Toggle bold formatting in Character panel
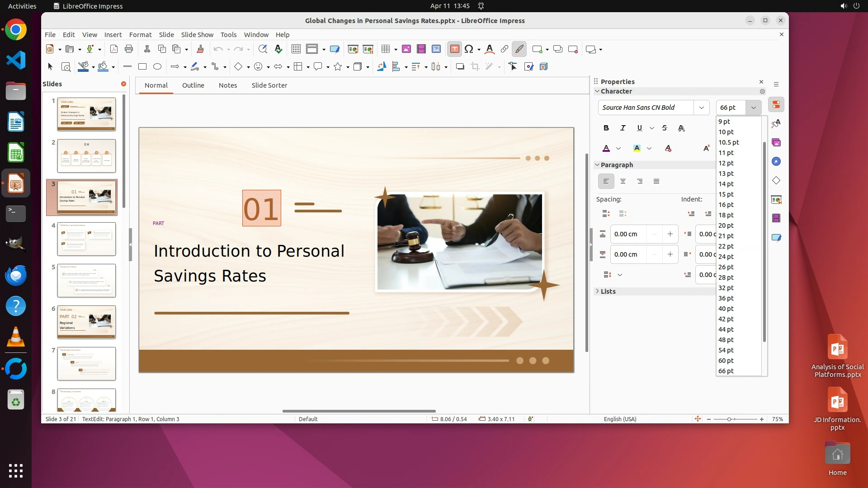The height and width of the screenshot is (488, 868). pyautogui.click(x=606, y=128)
